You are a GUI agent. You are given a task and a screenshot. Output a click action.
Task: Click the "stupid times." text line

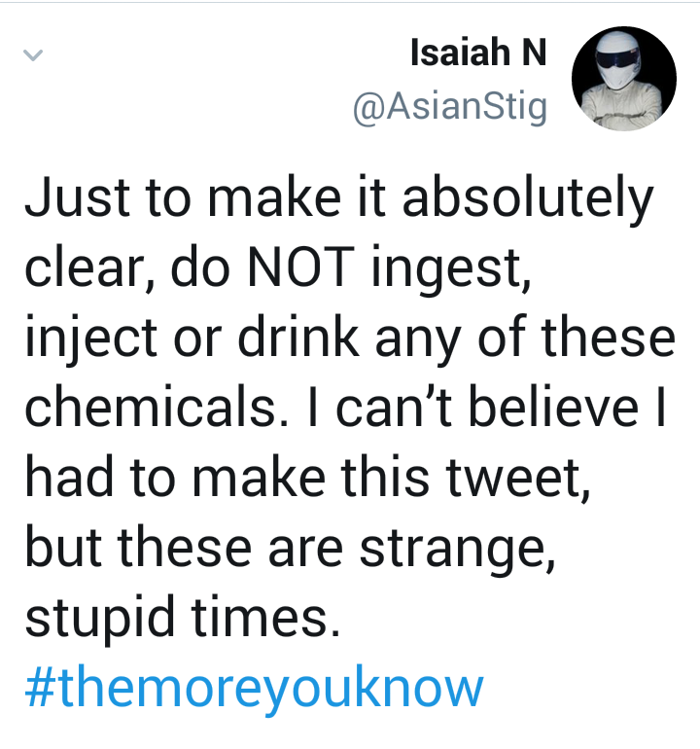[x=183, y=616]
